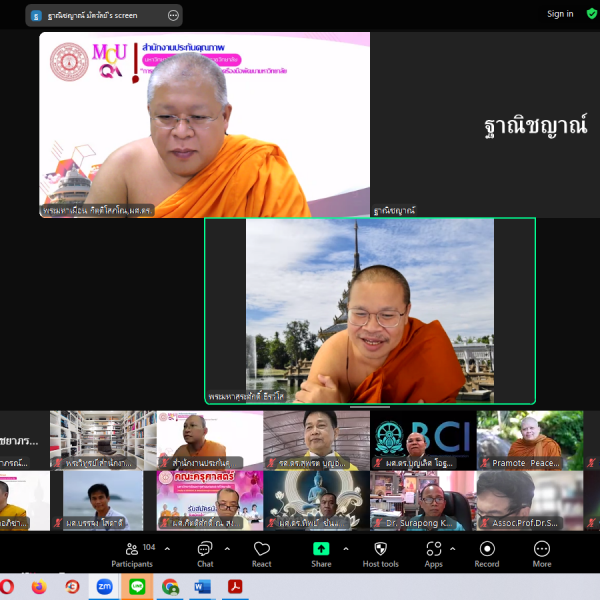600x600 pixels.
Task: Select the Buddha image background participant thumbnail
Action: tap(316, 501)
